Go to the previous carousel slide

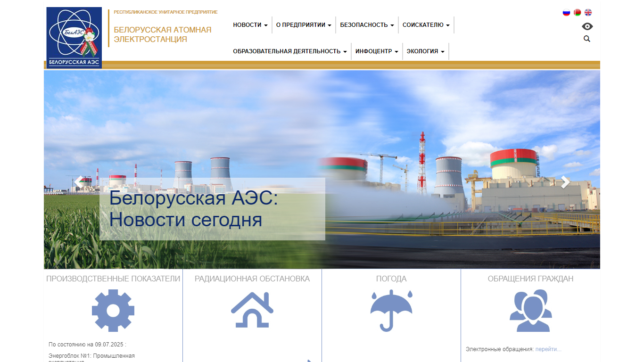pos(79,182)
